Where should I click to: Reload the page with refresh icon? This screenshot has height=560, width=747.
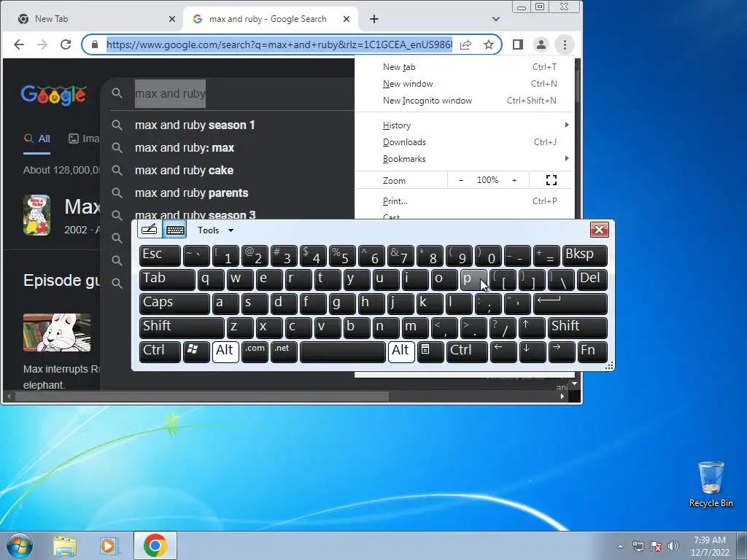(66, 44)
